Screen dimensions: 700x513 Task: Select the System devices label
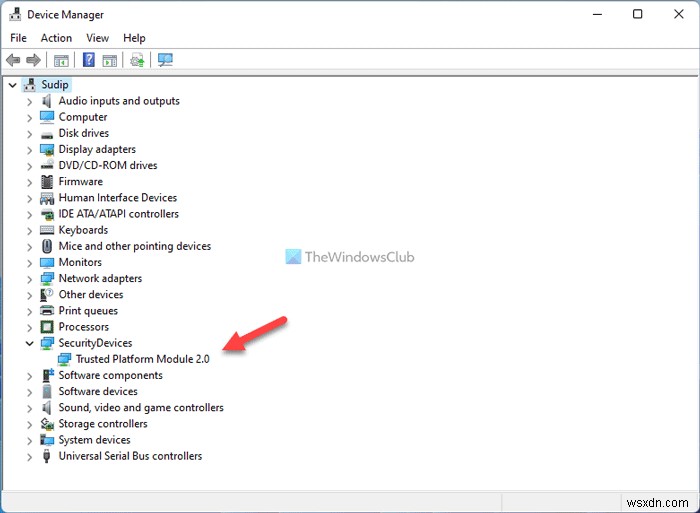coord(95,440)
